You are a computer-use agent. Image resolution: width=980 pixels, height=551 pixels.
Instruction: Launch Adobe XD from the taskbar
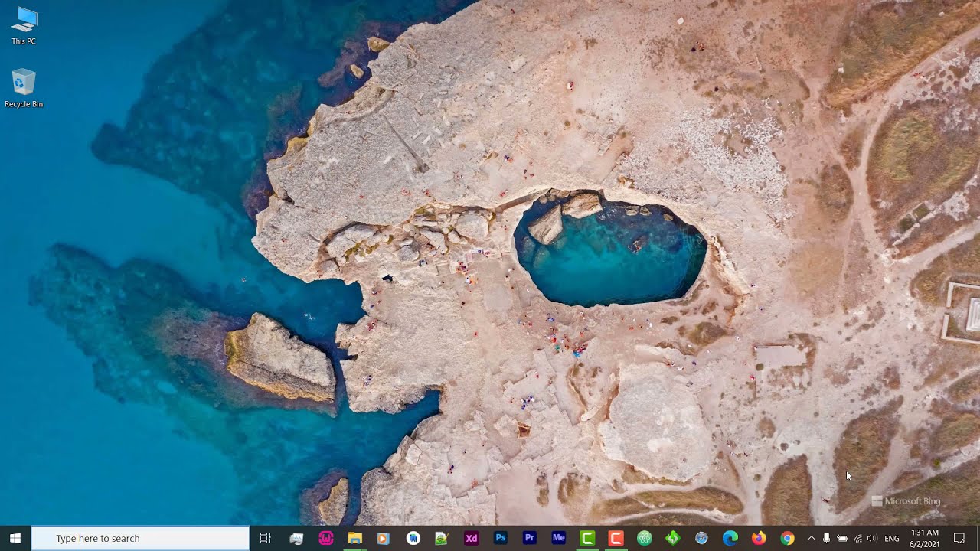tap(471, 538)
